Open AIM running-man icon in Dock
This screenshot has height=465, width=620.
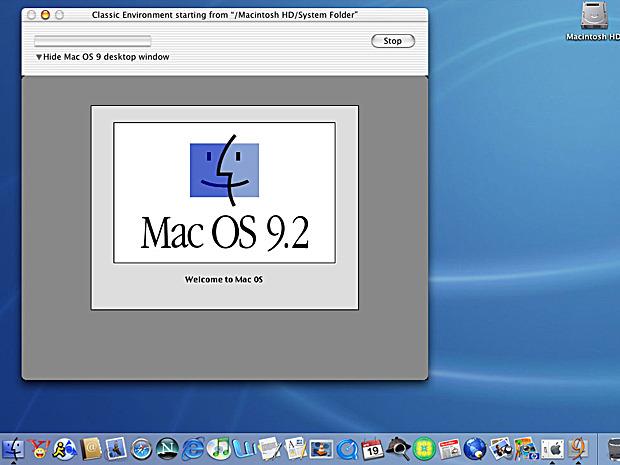click(x=64, y=449)
